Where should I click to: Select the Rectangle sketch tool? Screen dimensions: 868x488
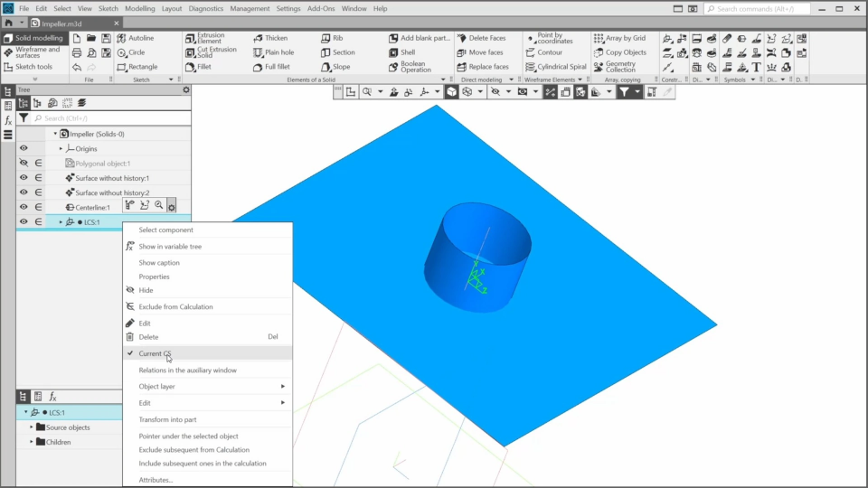pos(122,67)
